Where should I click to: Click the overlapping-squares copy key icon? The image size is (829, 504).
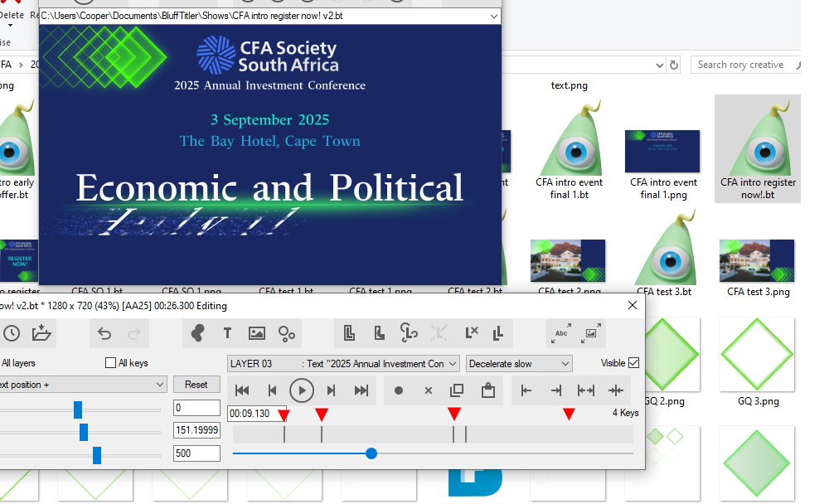pyautogui.click(x=457, y=390)
